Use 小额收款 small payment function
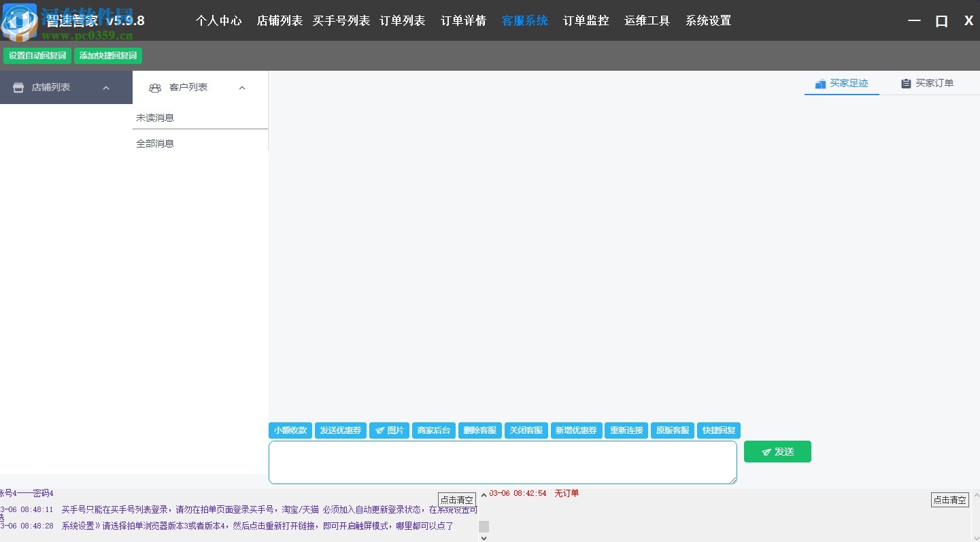The height and width of the screenshot is (542, 980). 290,430
